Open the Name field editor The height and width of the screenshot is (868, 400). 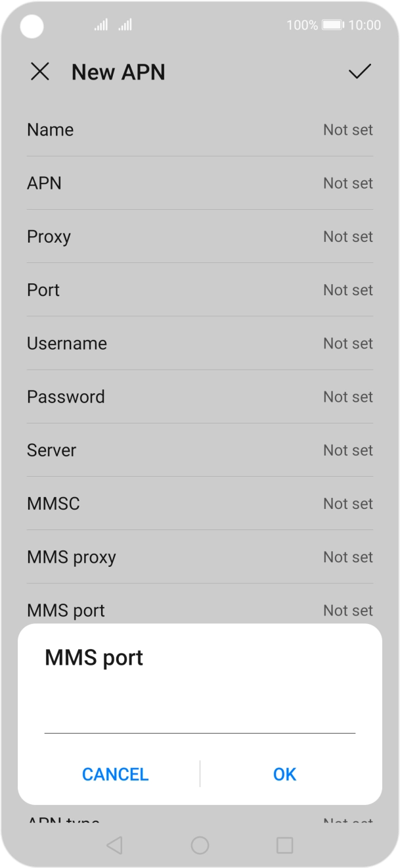point(200,130)
